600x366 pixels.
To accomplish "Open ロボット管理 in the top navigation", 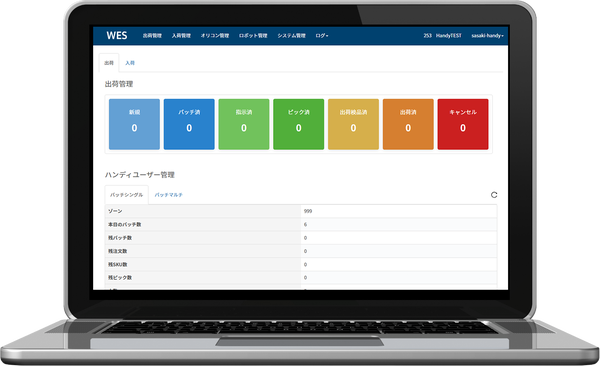I will point(253,36).
